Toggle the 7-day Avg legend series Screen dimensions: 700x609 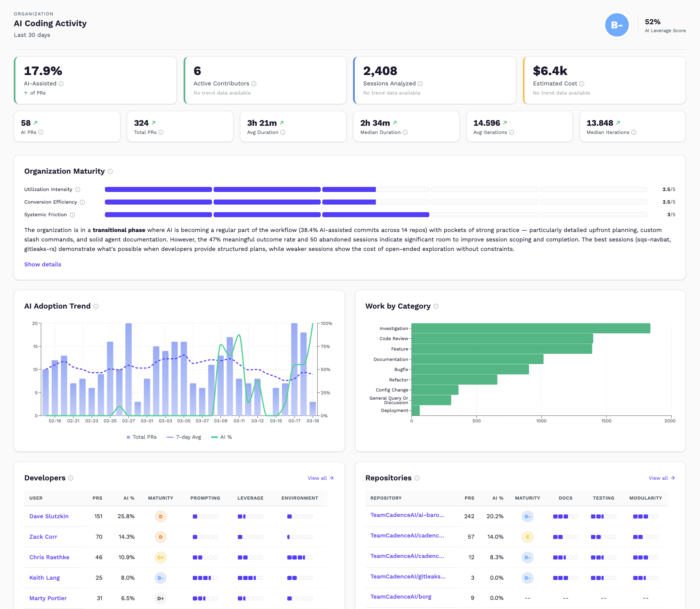point(184,437)
